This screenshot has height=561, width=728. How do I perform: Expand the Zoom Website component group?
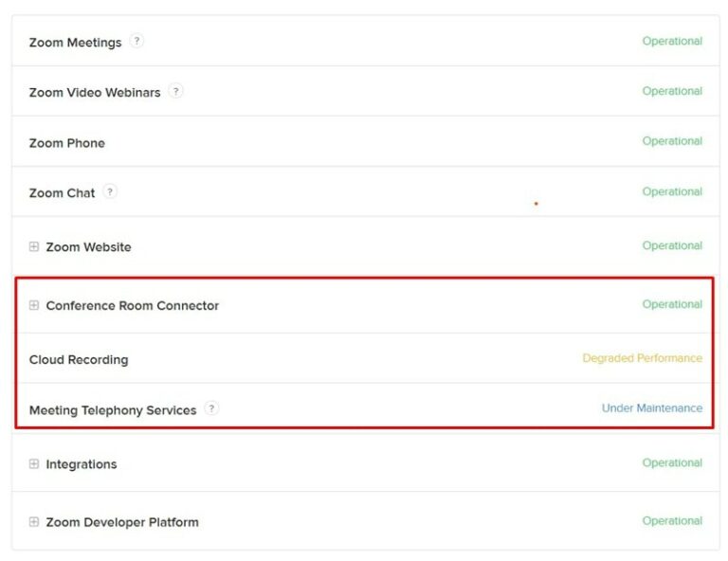(x=34, y=246)
